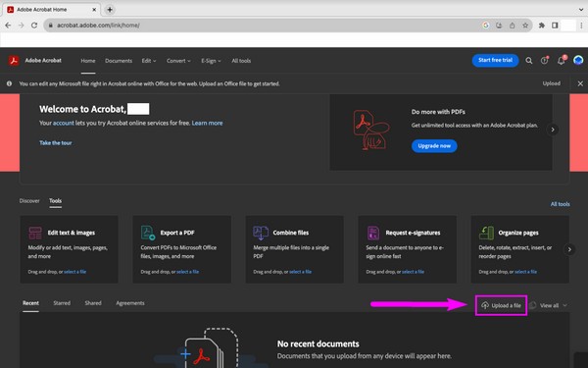Click select a file under Edit text & images
Image resolution: width=588 pixels, height=368 pixels.
pyautogui.click(x=75, y=272)
